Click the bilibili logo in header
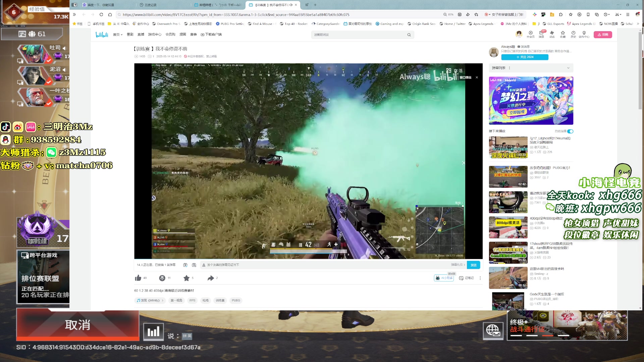Image resolution: width=644 pixels, height=362 pixels. click(102, 35)
